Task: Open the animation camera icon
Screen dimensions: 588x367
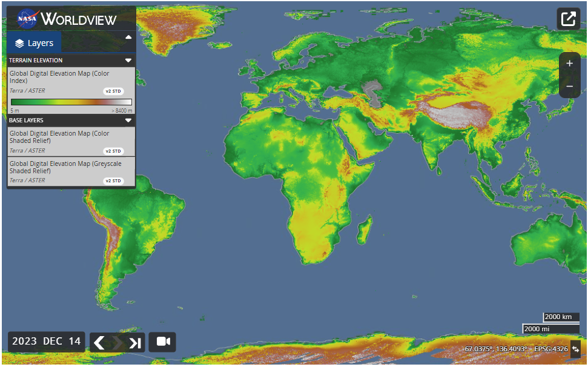Action: [x=163, y=342]
